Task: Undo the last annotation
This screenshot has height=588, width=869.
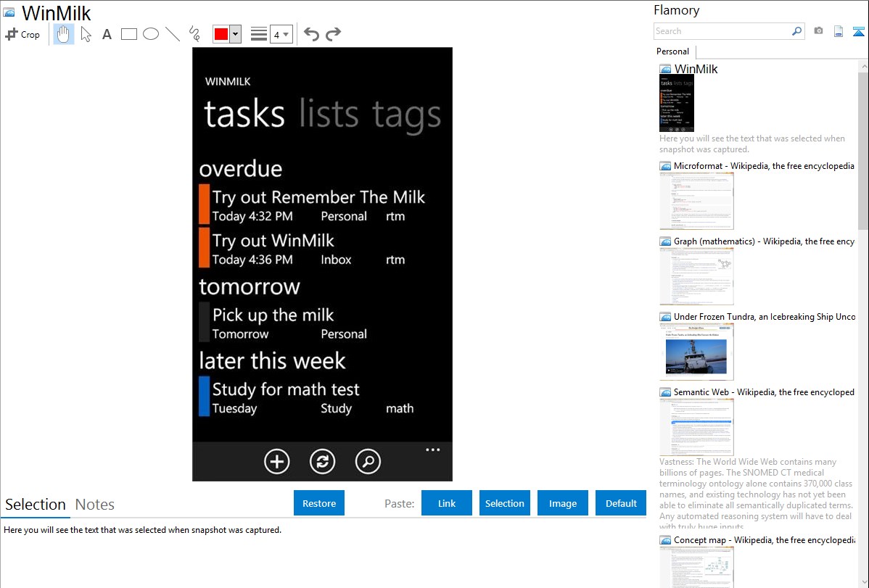Action: pos(311,34)
